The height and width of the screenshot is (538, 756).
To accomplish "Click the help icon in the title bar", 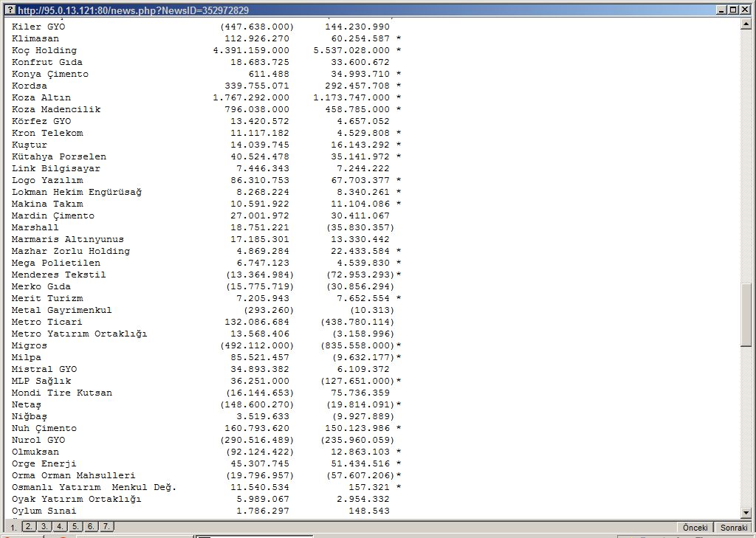I will click(x=10, y=10).
